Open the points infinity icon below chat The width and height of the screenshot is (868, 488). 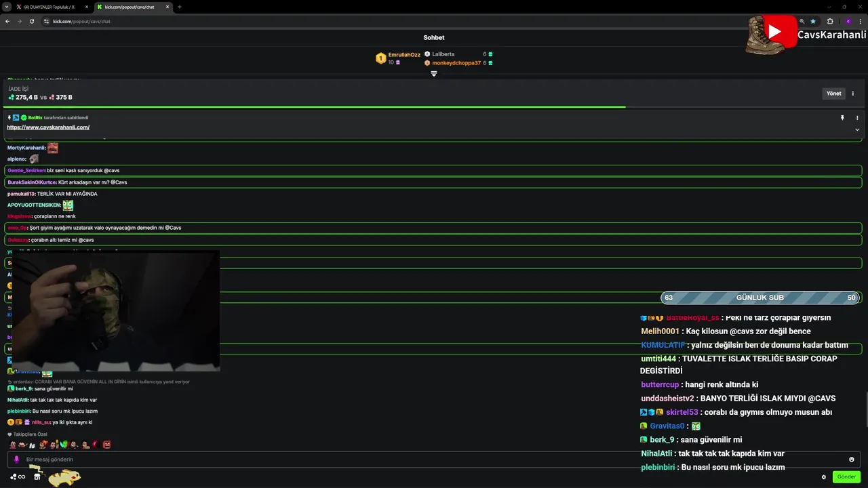[18, 476]
